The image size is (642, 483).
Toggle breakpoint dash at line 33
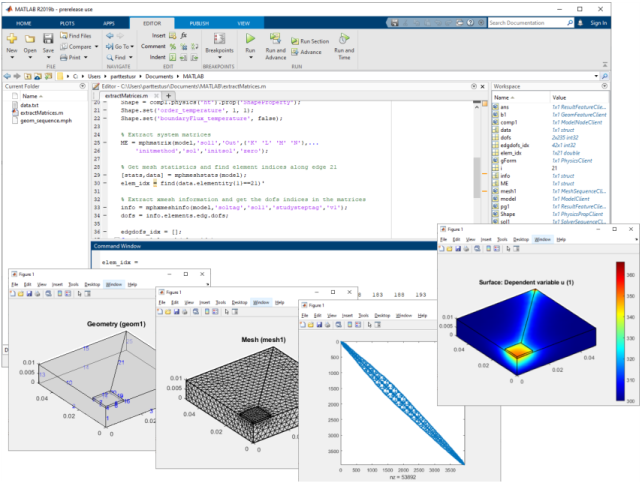click(x=105, y=208)
